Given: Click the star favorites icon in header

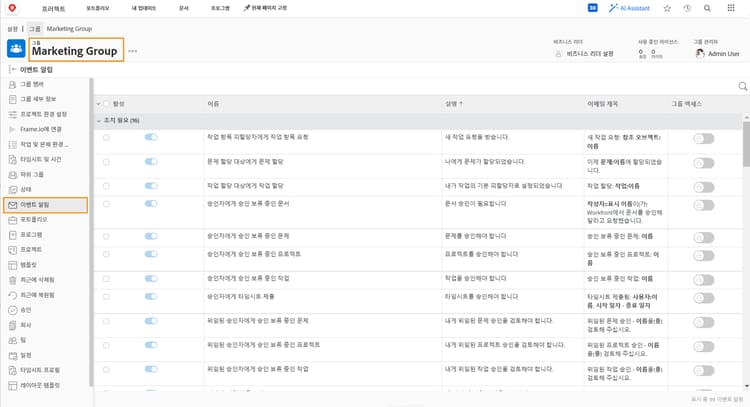Looking at the screenshot, I should pyautogui.click(x=667, y=8).
